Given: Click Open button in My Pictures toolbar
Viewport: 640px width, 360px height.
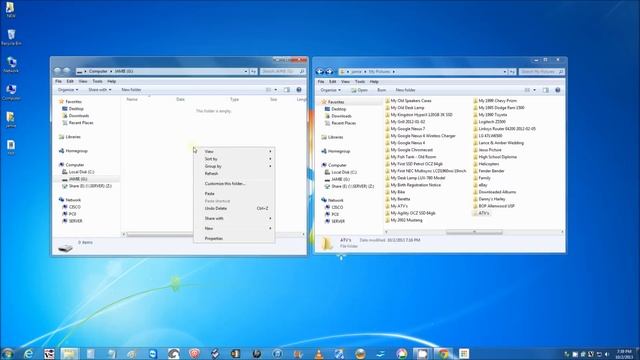Looking at the screenshot, I should click(x=359, y=90).
